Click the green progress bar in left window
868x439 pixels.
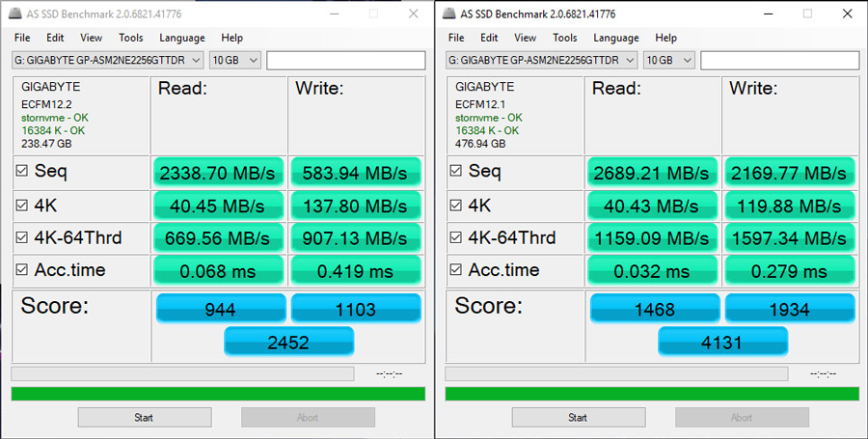218,394
